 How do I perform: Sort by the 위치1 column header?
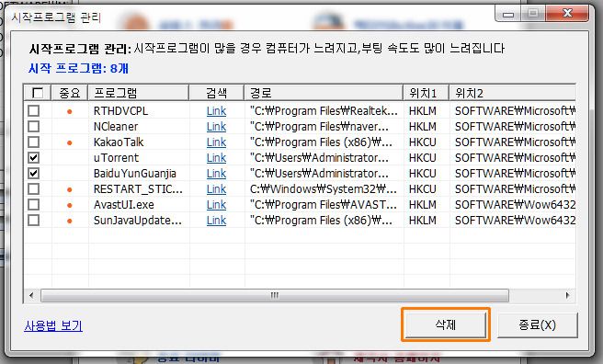click(x=427, y=93)
